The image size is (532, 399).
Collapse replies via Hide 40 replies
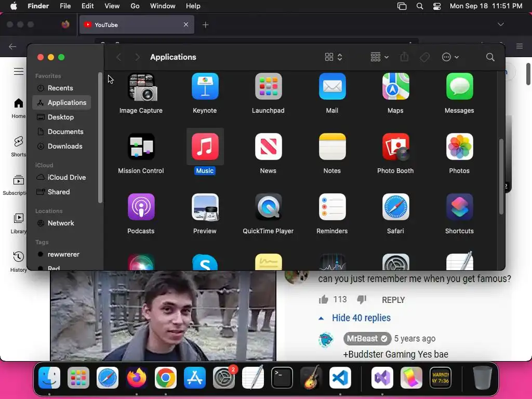pos(361,318)
